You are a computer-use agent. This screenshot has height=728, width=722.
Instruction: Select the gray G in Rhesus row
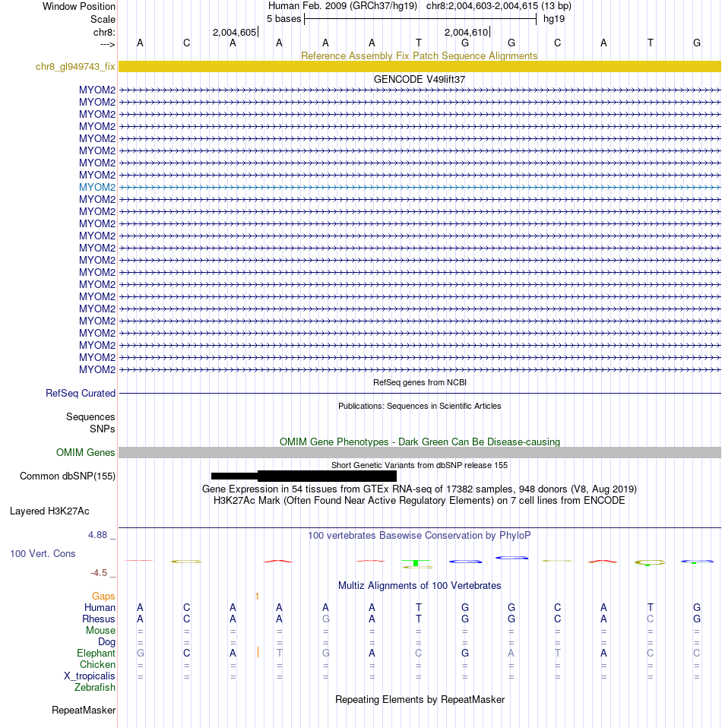325,619
